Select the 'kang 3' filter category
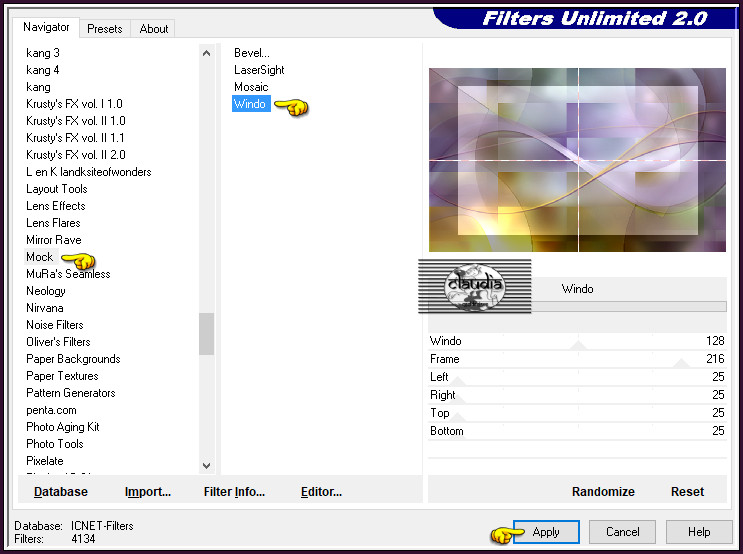This screenshot has height=554, width=743. [x=43, y=53]
